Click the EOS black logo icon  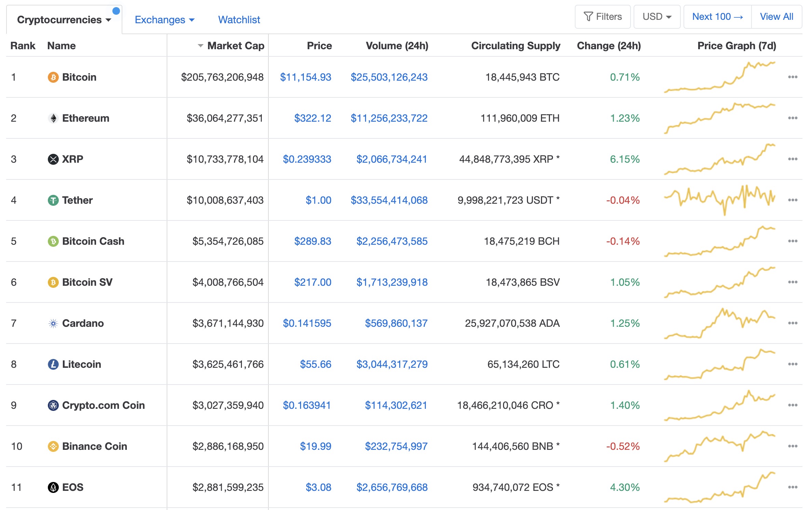[53, 487]
